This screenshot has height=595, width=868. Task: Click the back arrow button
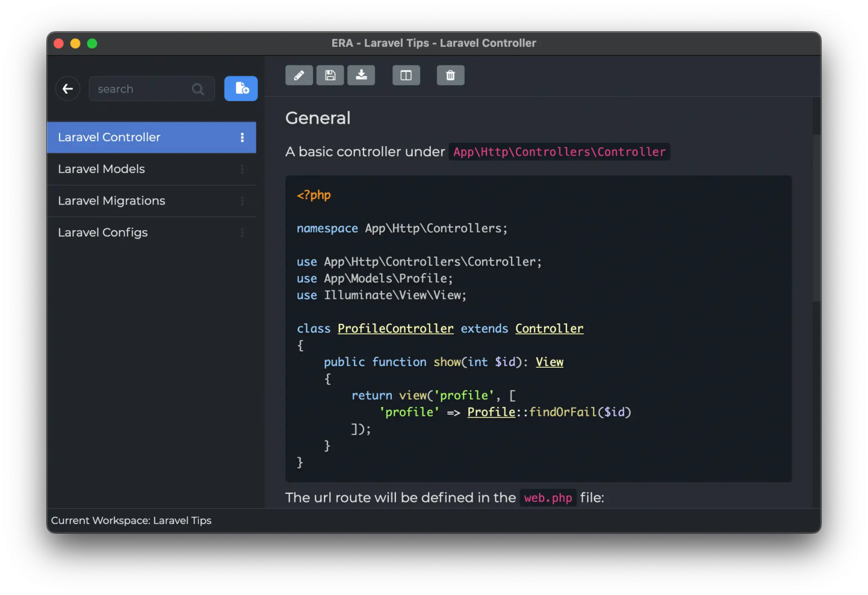click(x=68, y=89)
